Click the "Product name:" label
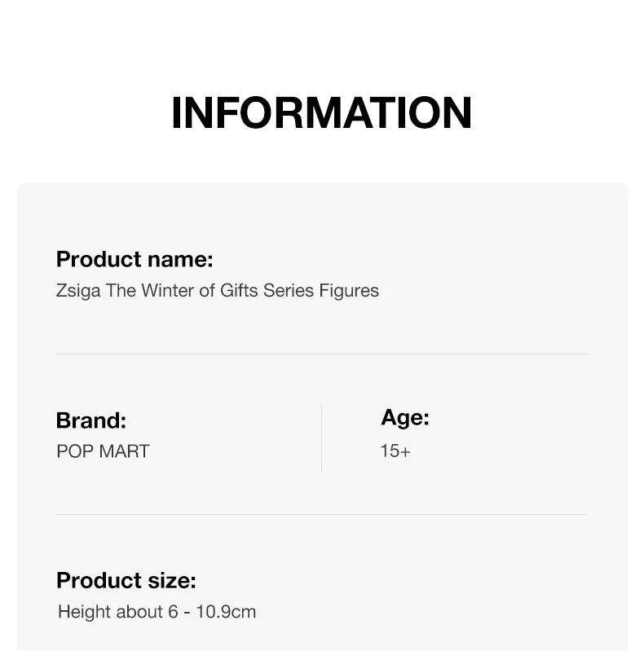 (135, 260)
